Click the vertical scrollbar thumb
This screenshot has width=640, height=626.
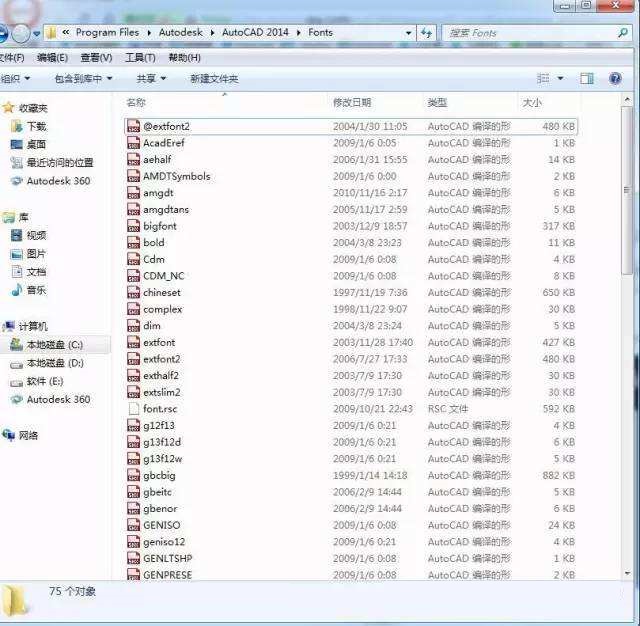tap(627, 191)
